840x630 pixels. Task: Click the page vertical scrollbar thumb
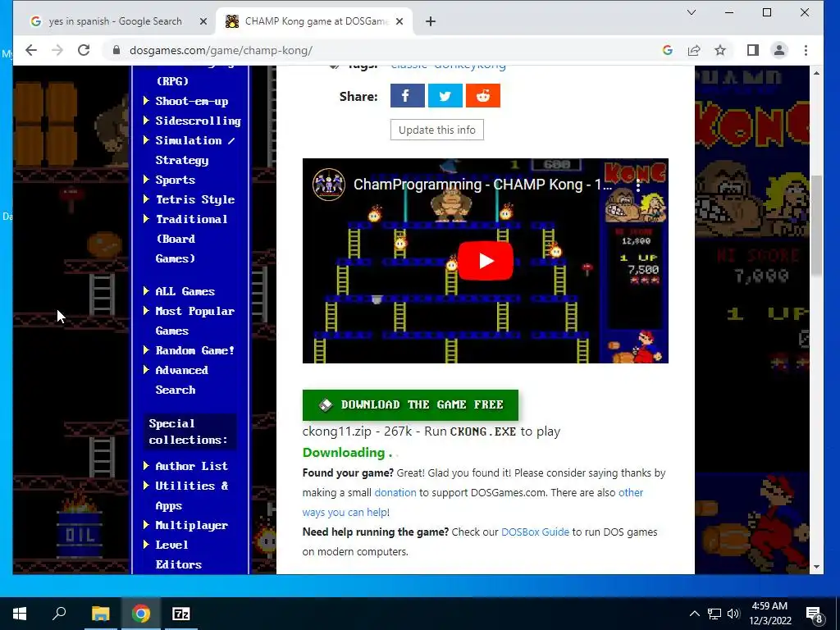[816, 226]
